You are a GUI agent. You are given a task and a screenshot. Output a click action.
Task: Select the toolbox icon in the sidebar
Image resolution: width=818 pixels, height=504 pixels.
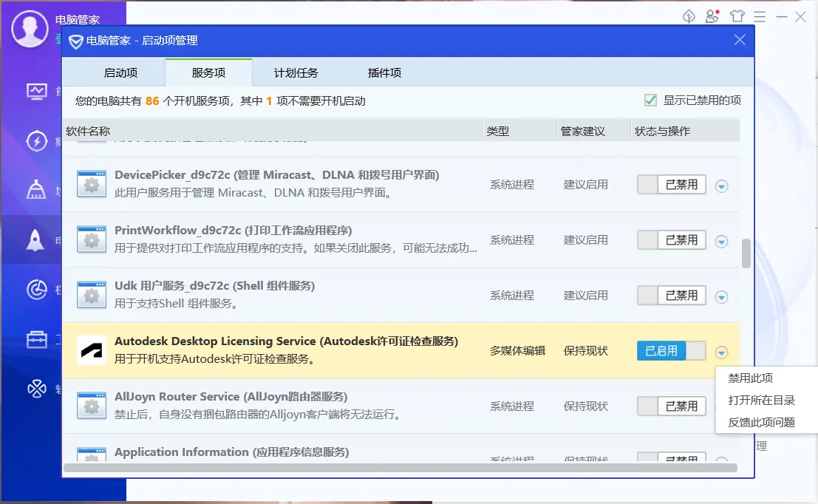point(36,340)
